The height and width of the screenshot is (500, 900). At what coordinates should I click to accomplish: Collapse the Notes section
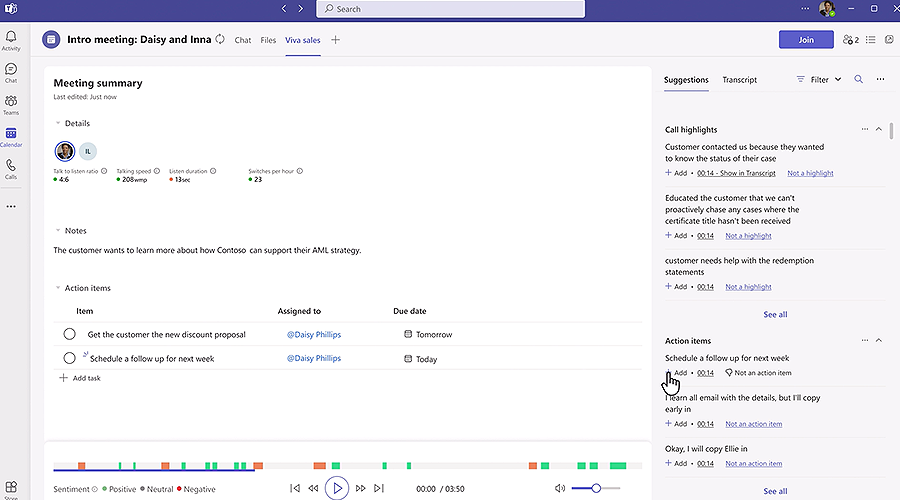(x=58, y=230)
